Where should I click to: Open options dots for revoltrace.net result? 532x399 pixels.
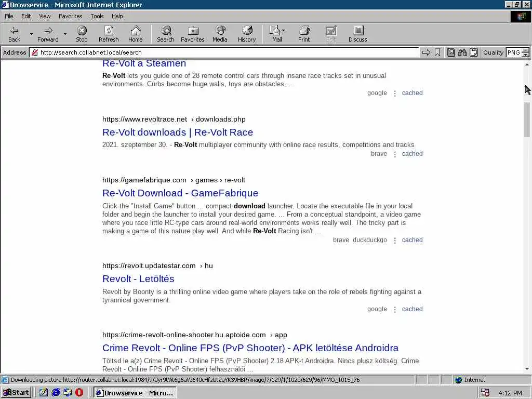coord(395,154)
